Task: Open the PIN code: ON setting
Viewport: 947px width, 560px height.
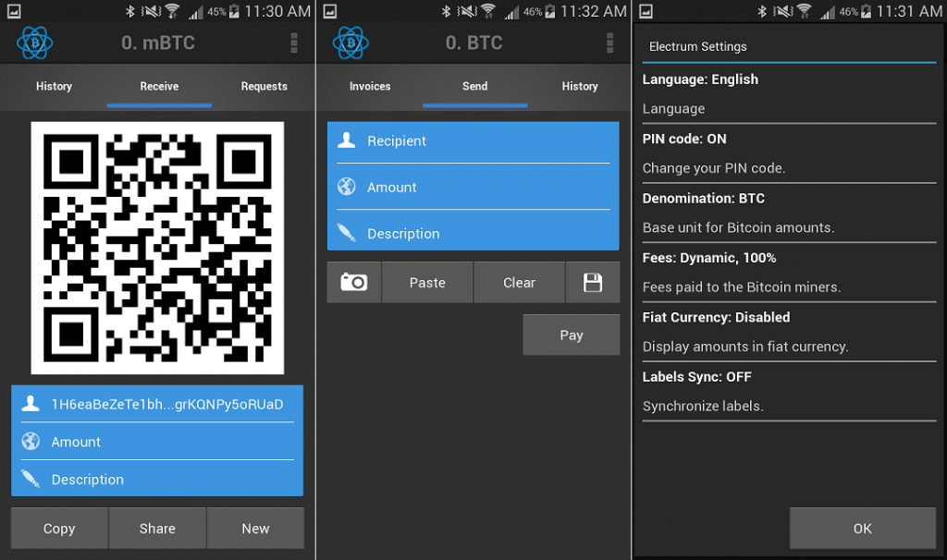Action: coord(790,153)
